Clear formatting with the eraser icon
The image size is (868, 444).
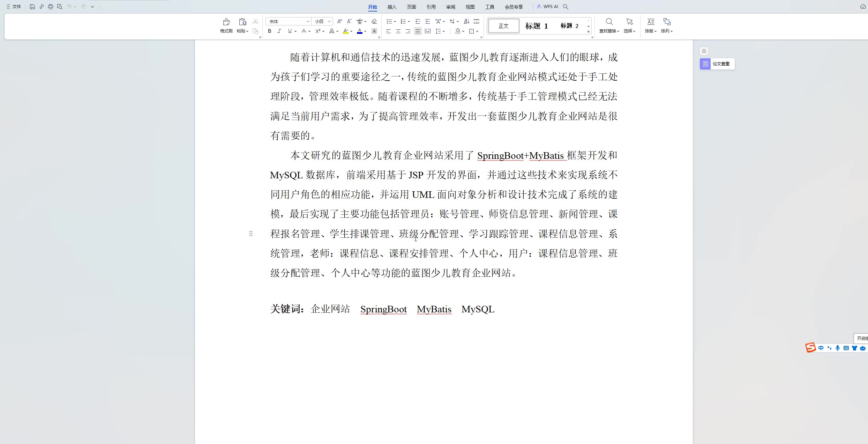[374, 21]
